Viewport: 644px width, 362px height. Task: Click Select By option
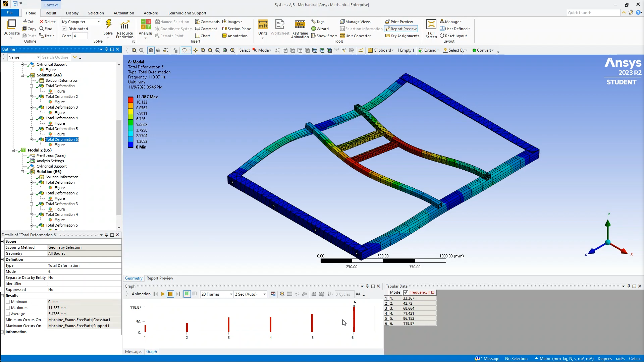tap(455, 50)
